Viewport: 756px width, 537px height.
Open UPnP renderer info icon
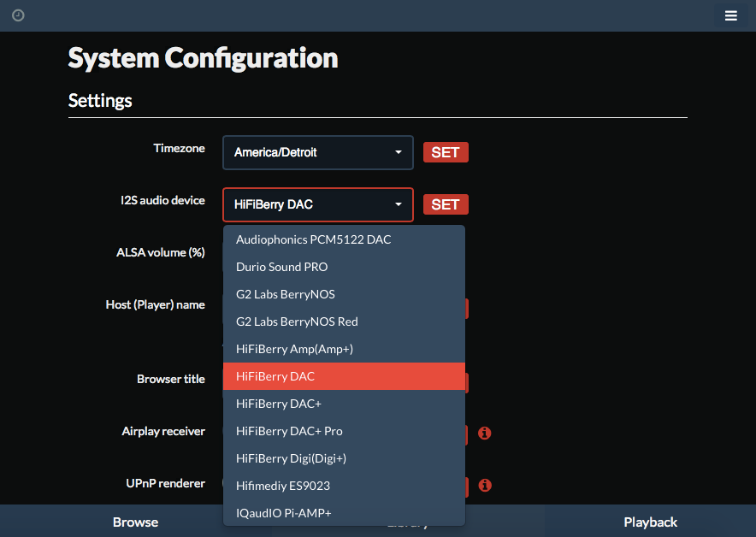(x=485, y=485)
